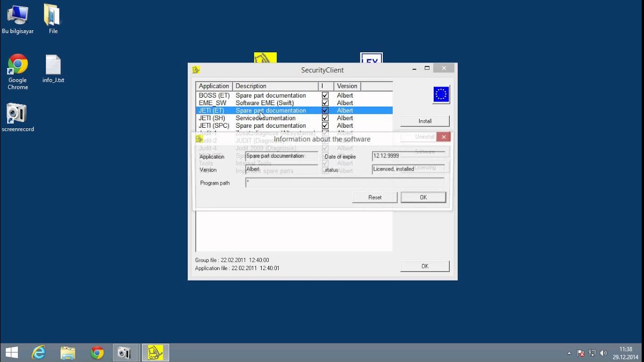Select the Google Chrome desktop shortcut
Screen dimensions: 644x362
pyautogui.click(x=18, y=72)
